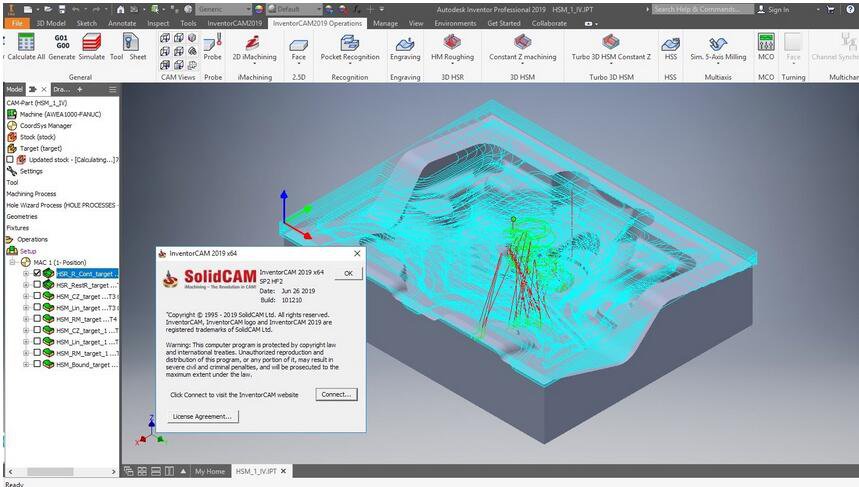Check the HSR_RestR_target operation checkbox
This screenshot has height=487, width=859.
(37, 284)
